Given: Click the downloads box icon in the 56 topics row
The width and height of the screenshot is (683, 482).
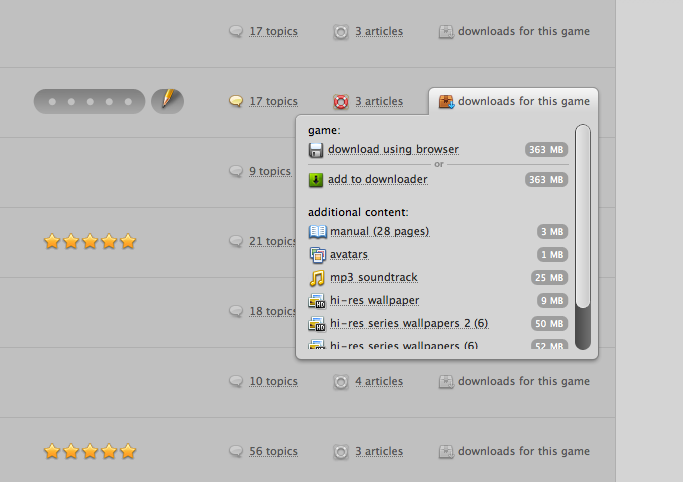Looking at the screenshot, I should click(x=446, y=452).
